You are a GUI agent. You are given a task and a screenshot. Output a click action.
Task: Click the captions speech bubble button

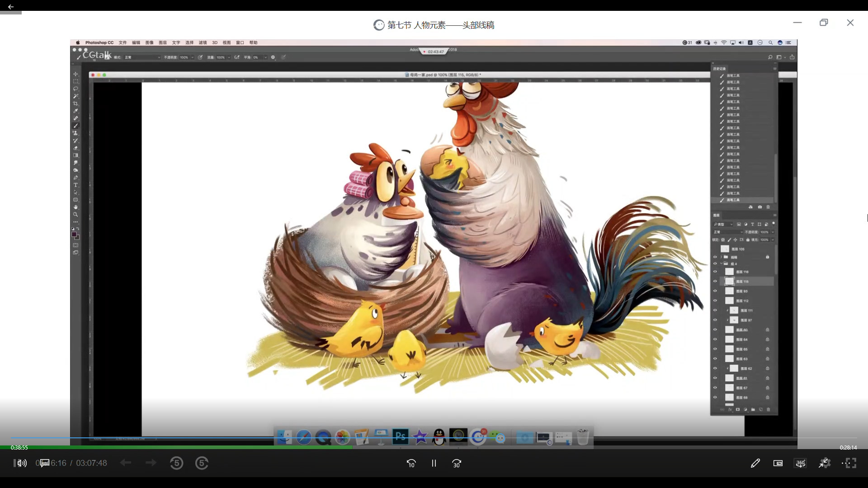45,463
